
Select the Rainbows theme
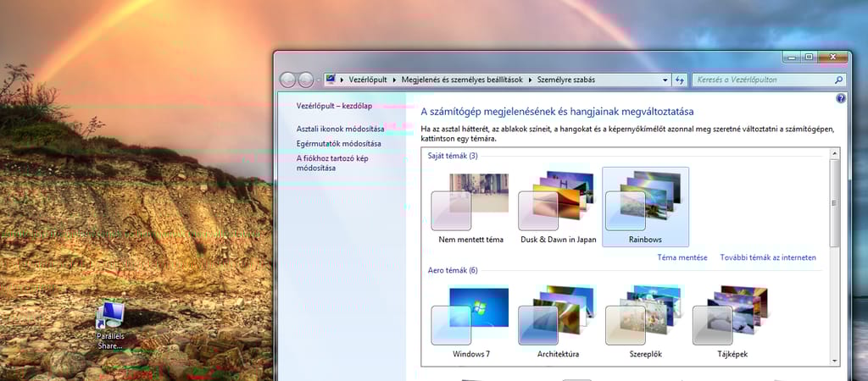645,206
